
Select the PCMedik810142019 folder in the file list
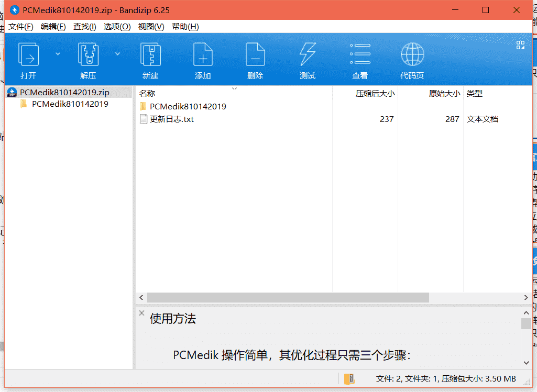(188, 106)
